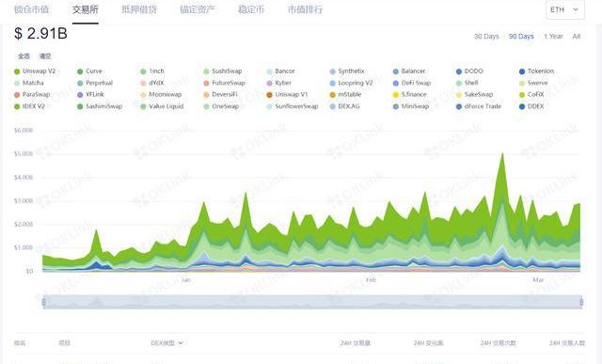This screenshot has height=364, width=602.
Task: Toggle DODO series visibility
Action: point(459,71)
